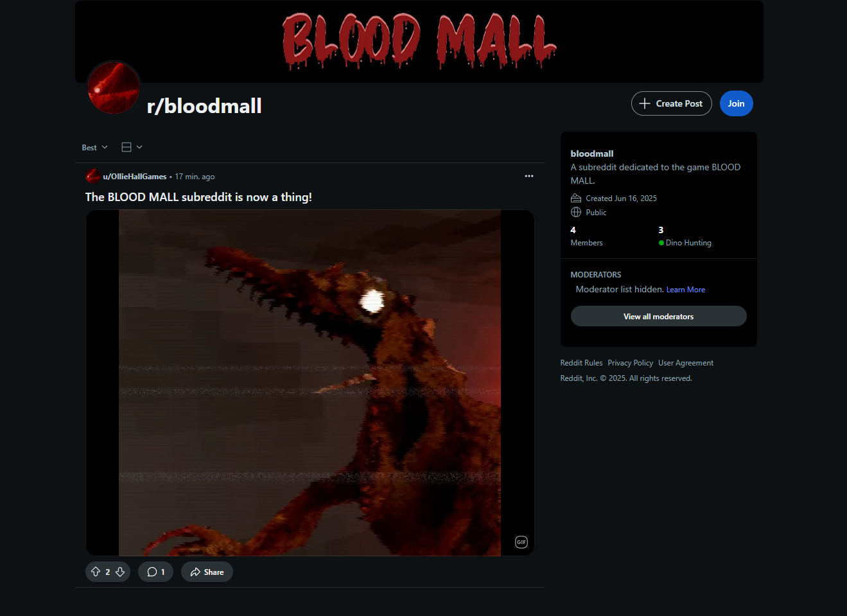Open Reddit Rules link
Screen dimensions: 847x616
581,363
